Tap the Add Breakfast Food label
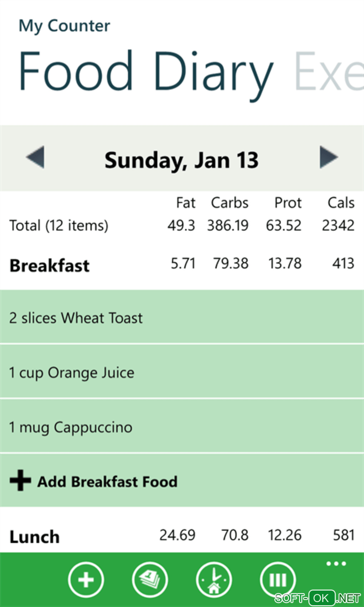364x607 pixels. [107, 482]
